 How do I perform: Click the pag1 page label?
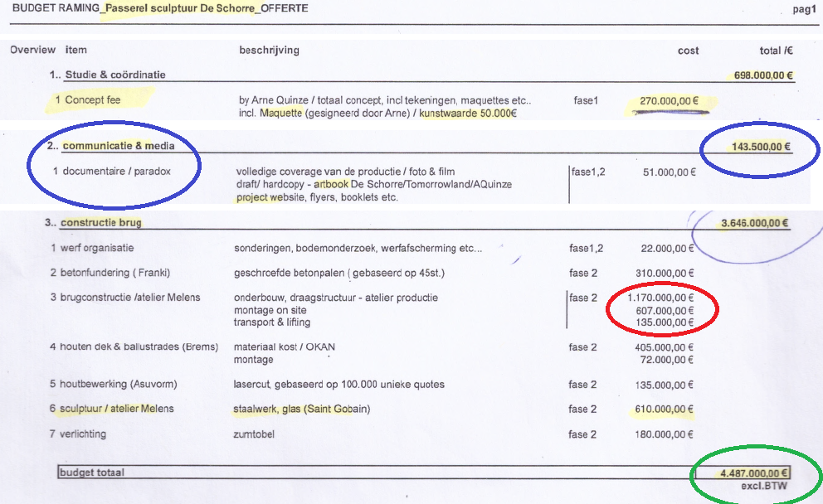(x=806, y=8)
